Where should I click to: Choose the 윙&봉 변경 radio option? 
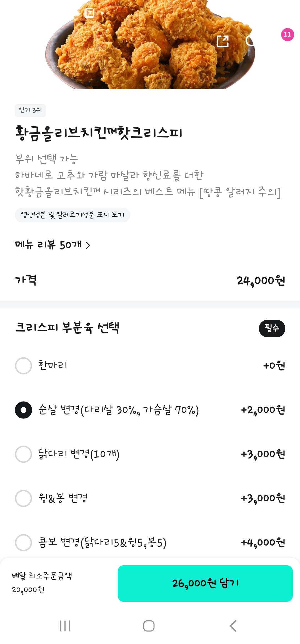[x=23, y=498]
